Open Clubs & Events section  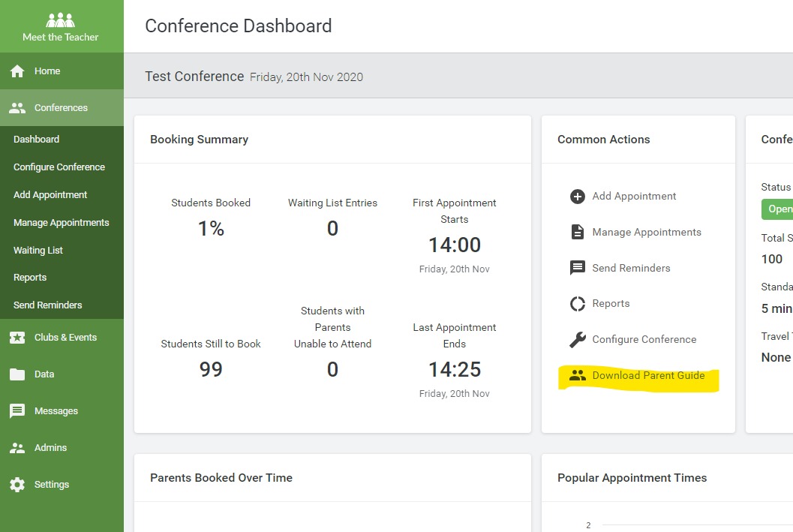coord(62,338)
